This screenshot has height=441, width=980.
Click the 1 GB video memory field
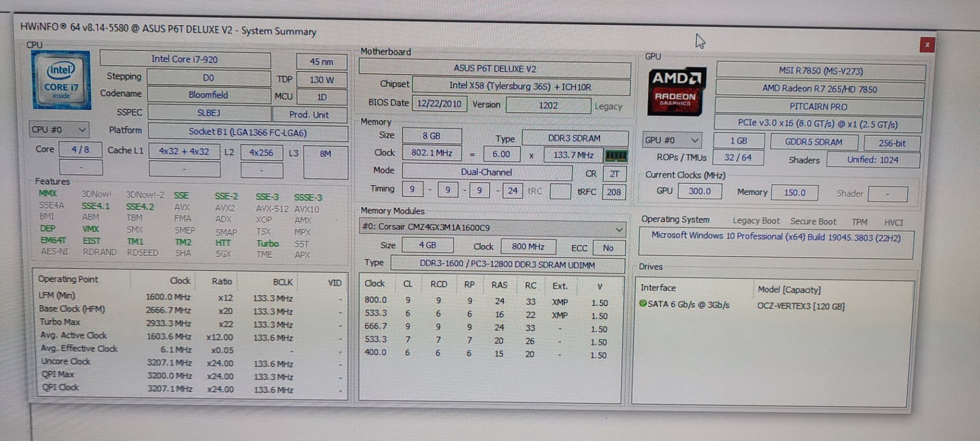click(739, 141)
